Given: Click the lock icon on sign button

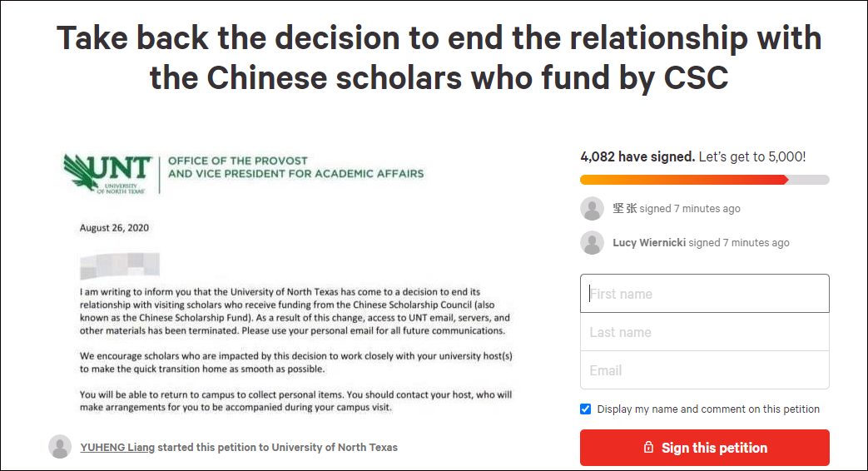Looking at the screenshot, I should [648, 448].
